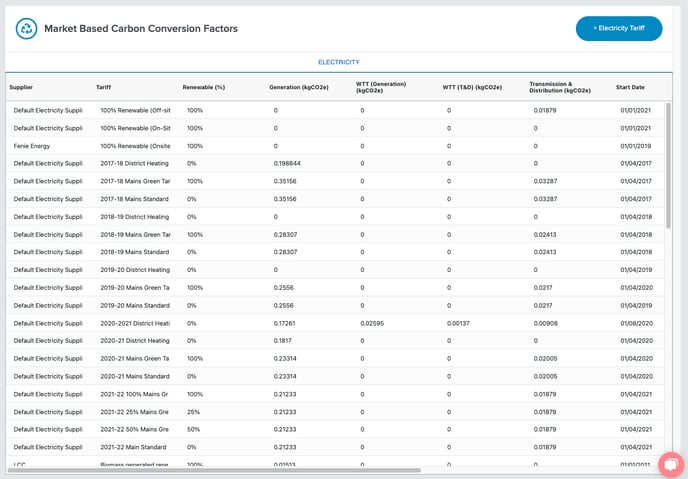This screenshot has height=479, width=688.
Task: Click the recycling carbon icon beside the title
Action: click(x=26, y=29)
